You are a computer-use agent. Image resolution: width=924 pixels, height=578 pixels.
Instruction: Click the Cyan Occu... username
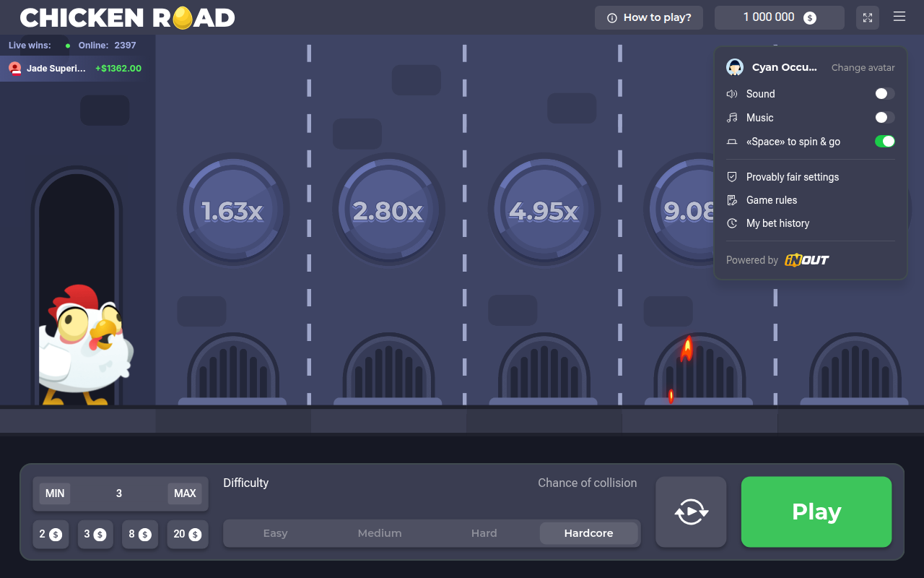coord(785,67)
